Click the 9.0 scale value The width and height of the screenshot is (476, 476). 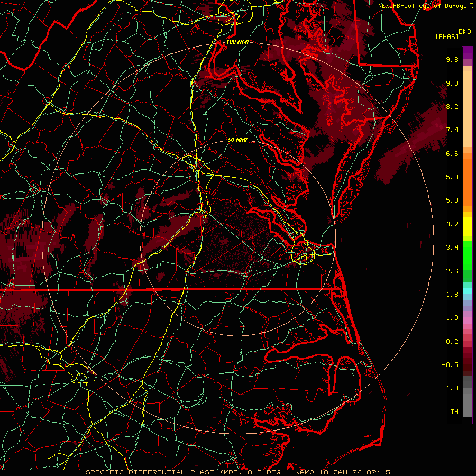pyautogui.click(x=452, y=83)
